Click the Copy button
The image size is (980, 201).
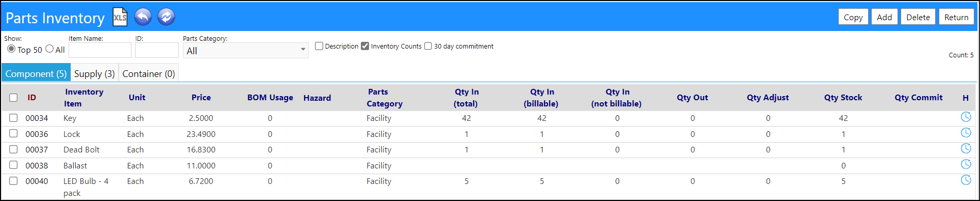[x=853, y=17]
